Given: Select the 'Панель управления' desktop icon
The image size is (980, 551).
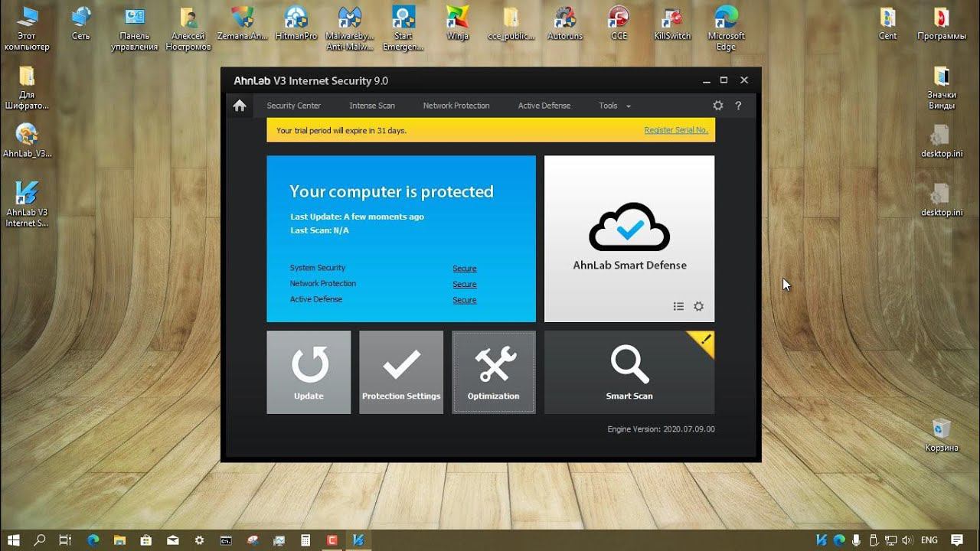Looking at the screenshot, I should [135, 29].
